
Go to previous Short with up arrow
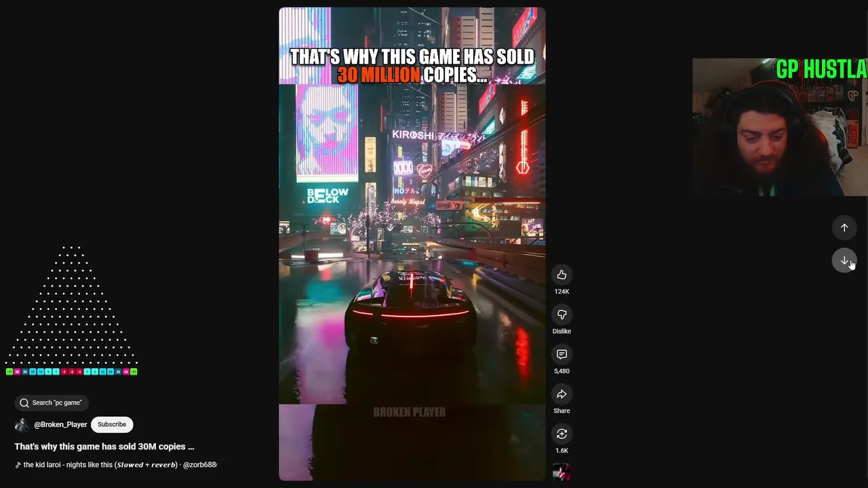click(844, 228)
